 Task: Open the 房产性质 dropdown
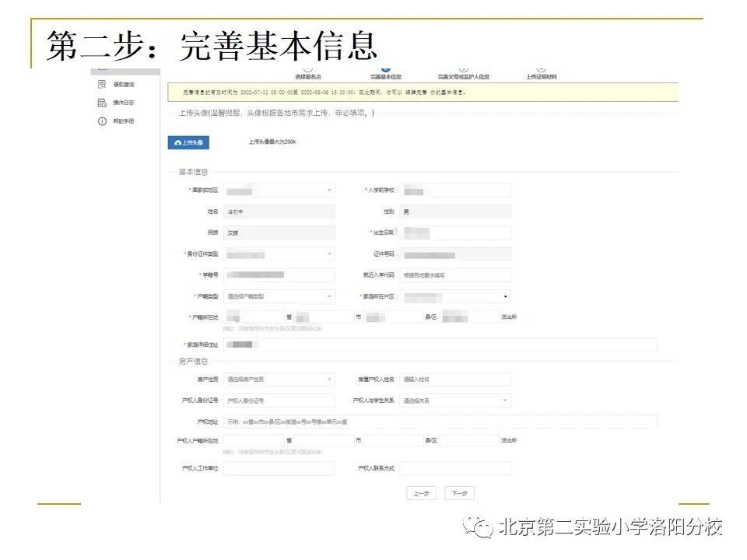(x=280, y=379)
